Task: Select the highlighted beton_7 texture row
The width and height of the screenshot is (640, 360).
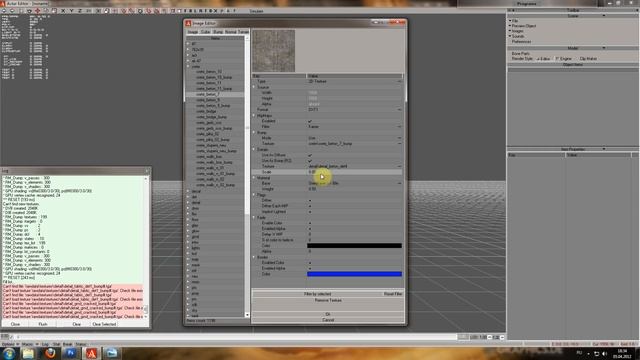Action: coord(215,94)
